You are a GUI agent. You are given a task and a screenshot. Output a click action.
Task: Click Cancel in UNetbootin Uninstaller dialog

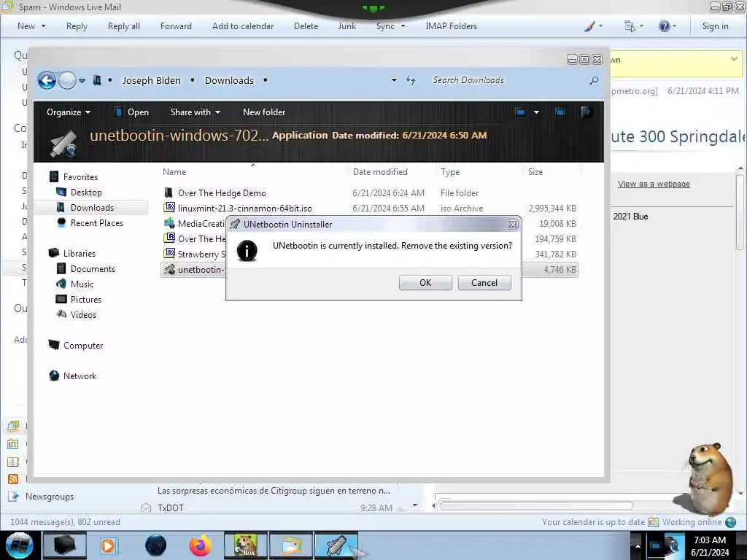click(x=484, y=282)
